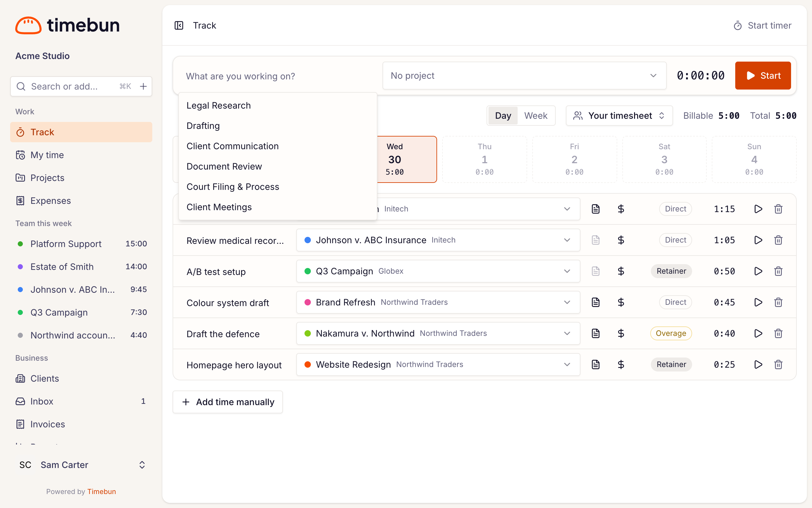The height and width of the screenshot is (508, 812).
Task: Click Add time manually
Action: point(227,402)
